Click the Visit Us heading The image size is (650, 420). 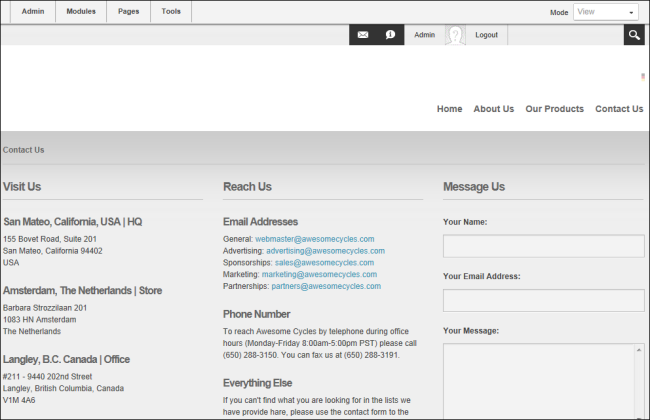[x=22, y=187]
